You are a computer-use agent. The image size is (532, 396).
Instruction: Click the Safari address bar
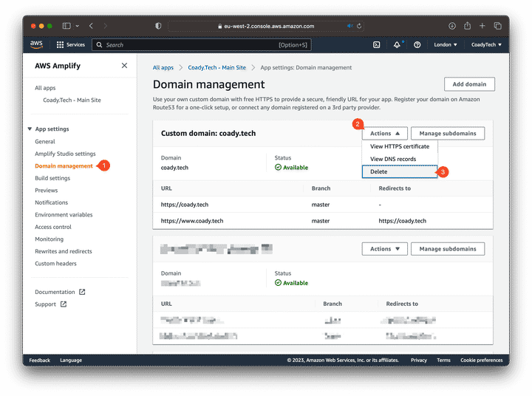[x=266, y=26]
